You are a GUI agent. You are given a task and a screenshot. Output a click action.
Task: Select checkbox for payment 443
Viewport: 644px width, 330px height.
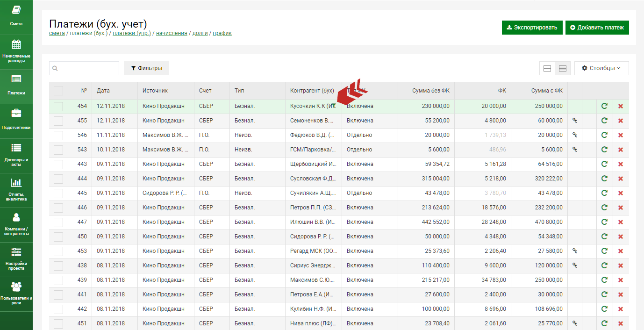(58, 164)
